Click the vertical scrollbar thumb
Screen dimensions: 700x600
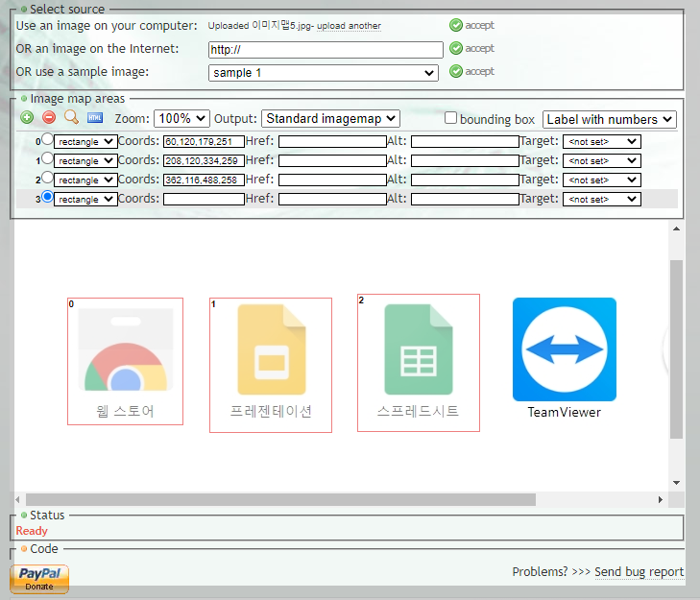click(x=676, y=349)
